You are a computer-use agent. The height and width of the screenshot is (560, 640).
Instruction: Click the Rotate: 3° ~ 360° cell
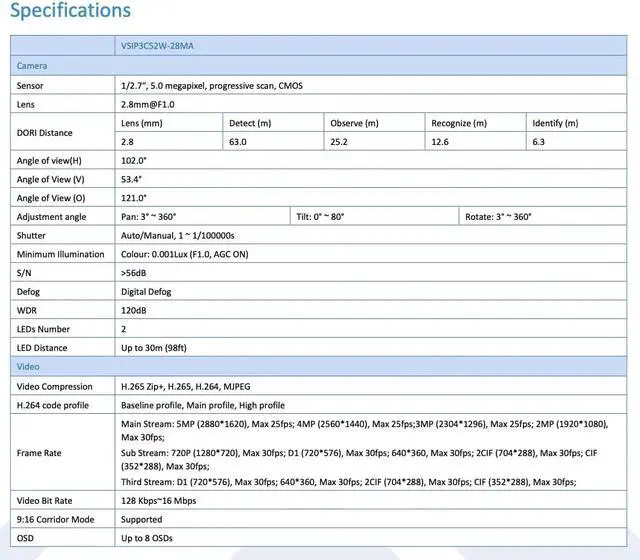[x=499, y=216]
